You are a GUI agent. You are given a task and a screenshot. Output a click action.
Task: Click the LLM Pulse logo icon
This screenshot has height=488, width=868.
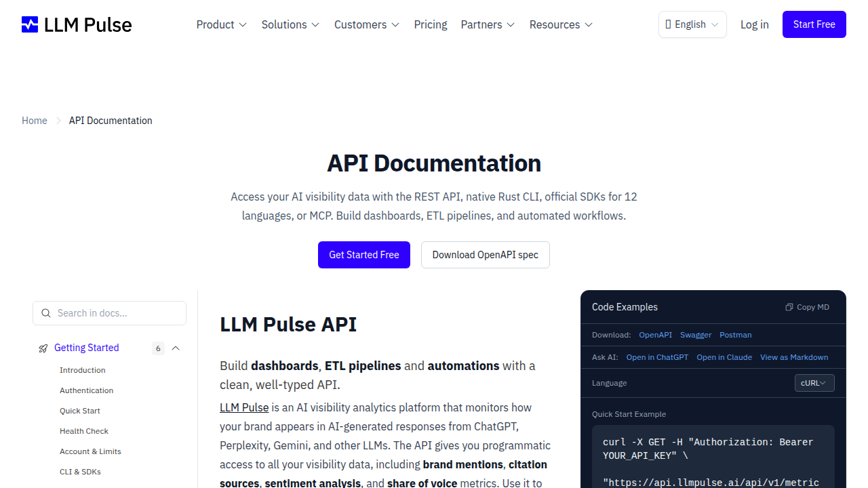click(x=30, y=24)
